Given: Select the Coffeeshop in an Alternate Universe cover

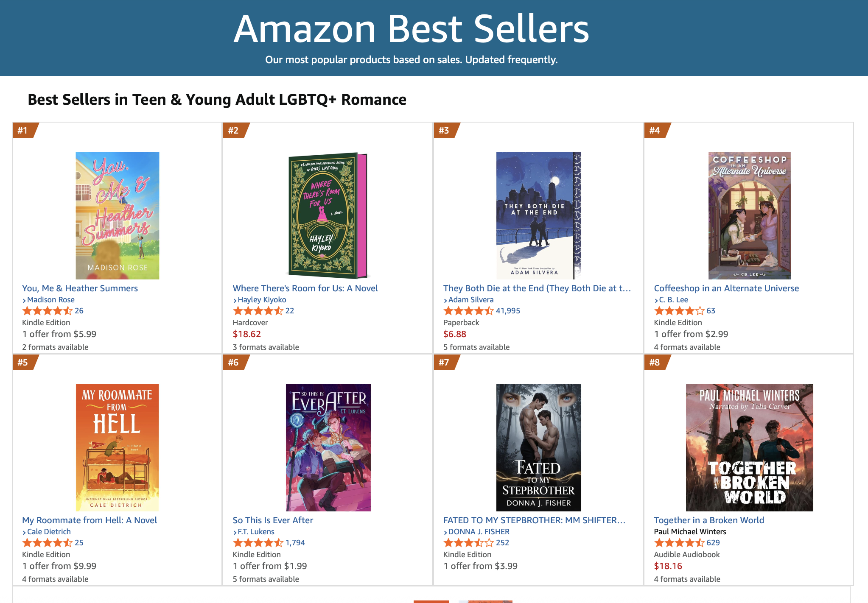Looking at the screenshot, I should click(749, 215).
